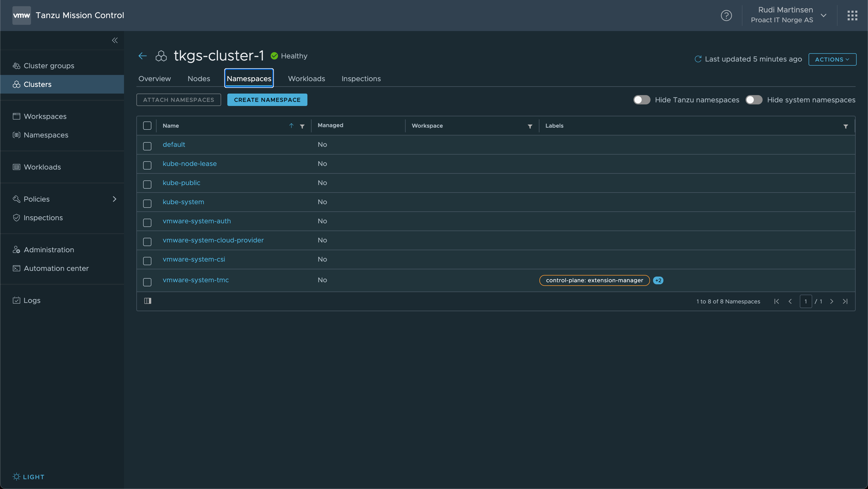
Task: Filter the Name column
Action: coord(302,126)
